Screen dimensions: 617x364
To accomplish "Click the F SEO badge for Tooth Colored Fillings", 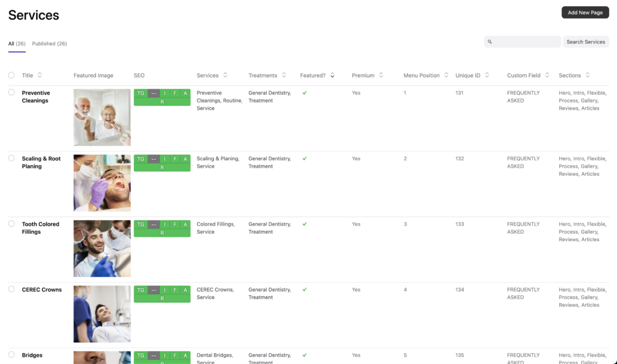I will coord(175,224).
